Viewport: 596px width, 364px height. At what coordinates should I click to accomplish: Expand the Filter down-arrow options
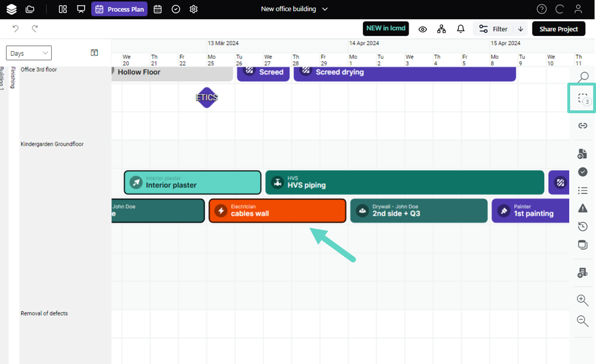tap(520, 29)
